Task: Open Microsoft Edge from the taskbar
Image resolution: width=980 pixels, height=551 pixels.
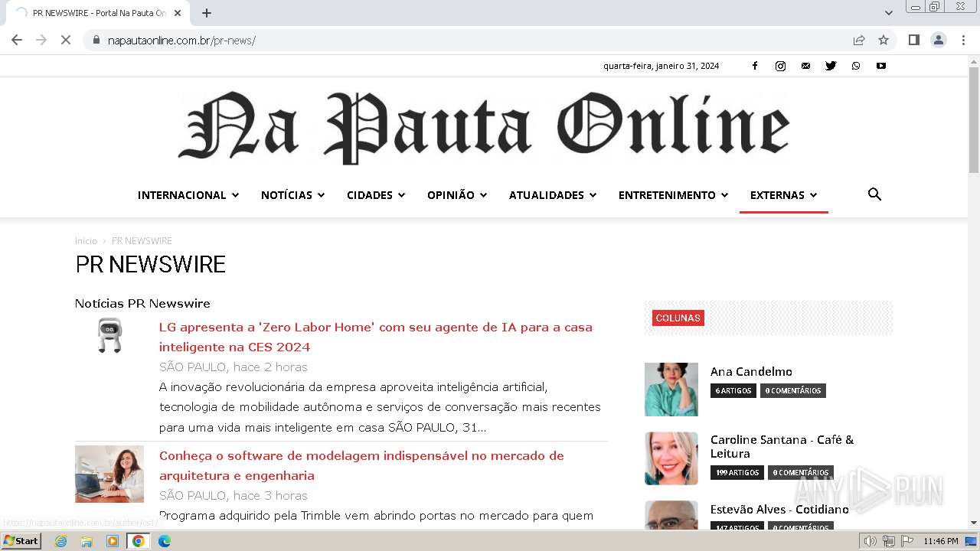Action: coord(164,541)
